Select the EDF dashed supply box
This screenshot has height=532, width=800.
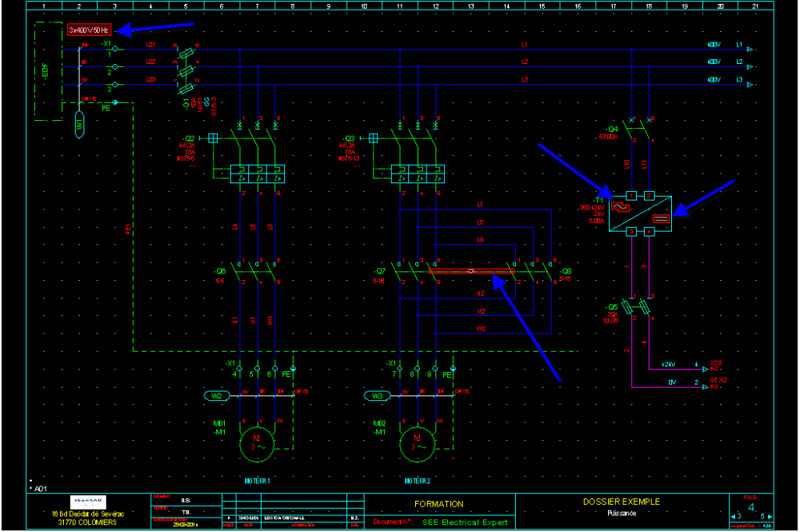coord(50,72)
